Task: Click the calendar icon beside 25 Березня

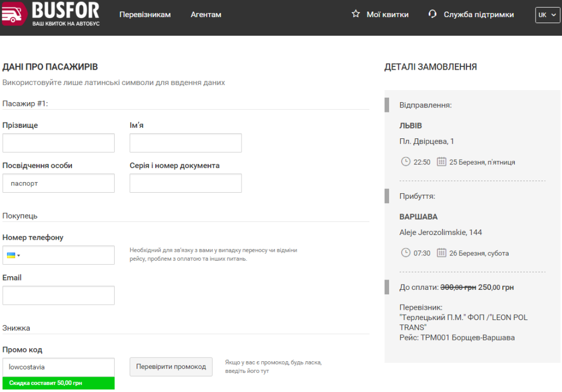Action: coord(441,162)
